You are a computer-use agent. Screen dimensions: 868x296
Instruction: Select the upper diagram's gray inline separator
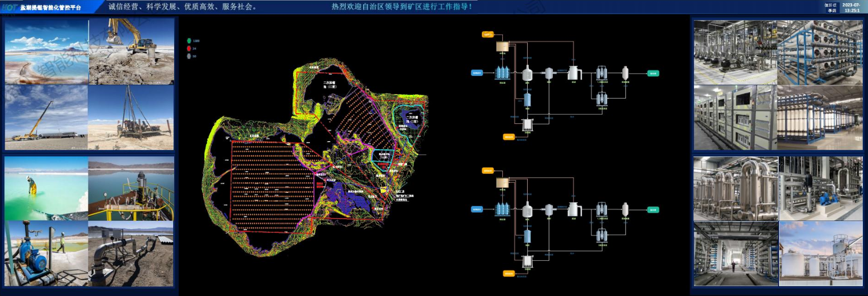click(549, 73)
